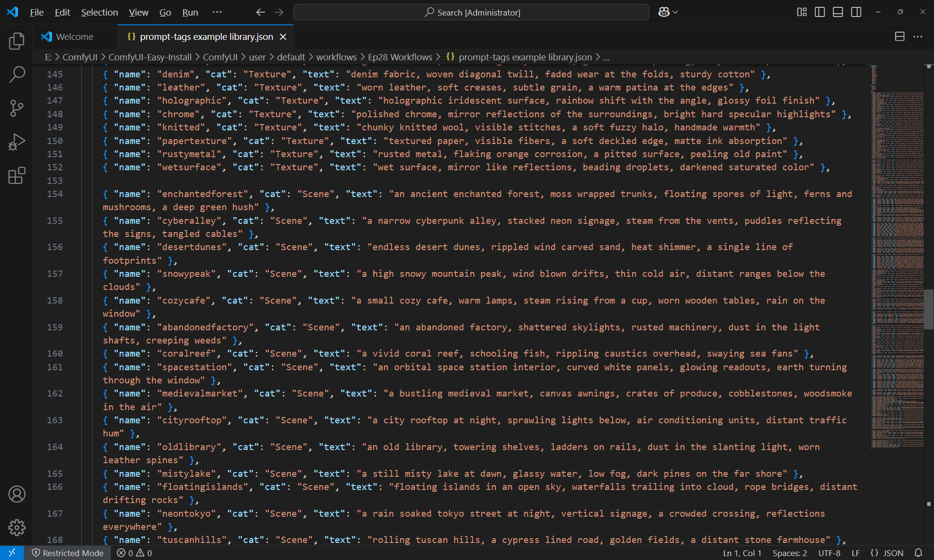Toggle the Secondary Side Bar
Image resolution: width=934 pixels, height=560 pixels.
(856, 12)
